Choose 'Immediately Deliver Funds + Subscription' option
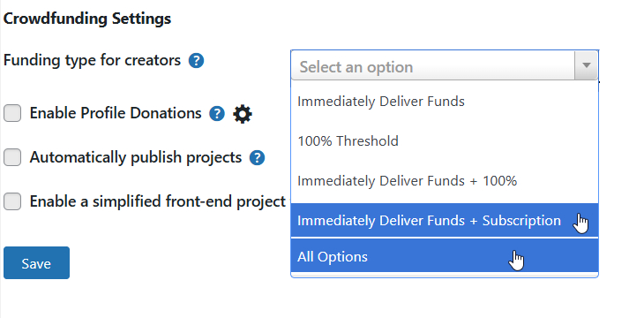The height and width of the screenshot is (318, 644). (x=445, y=220)
